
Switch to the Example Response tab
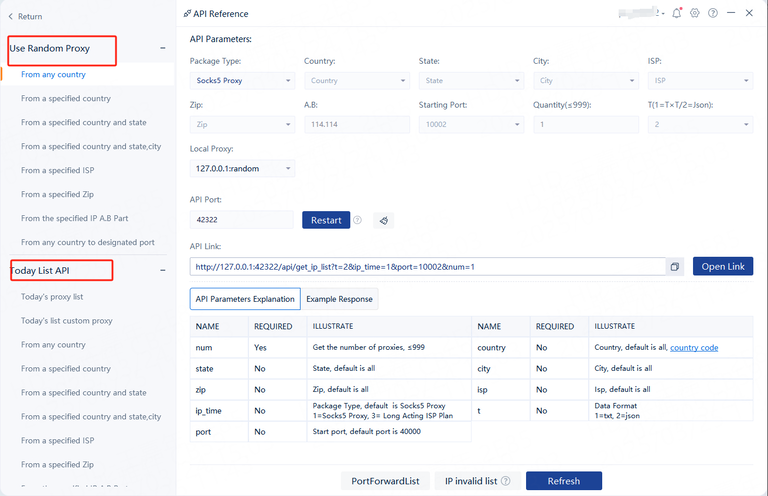(x=339, y=299)
